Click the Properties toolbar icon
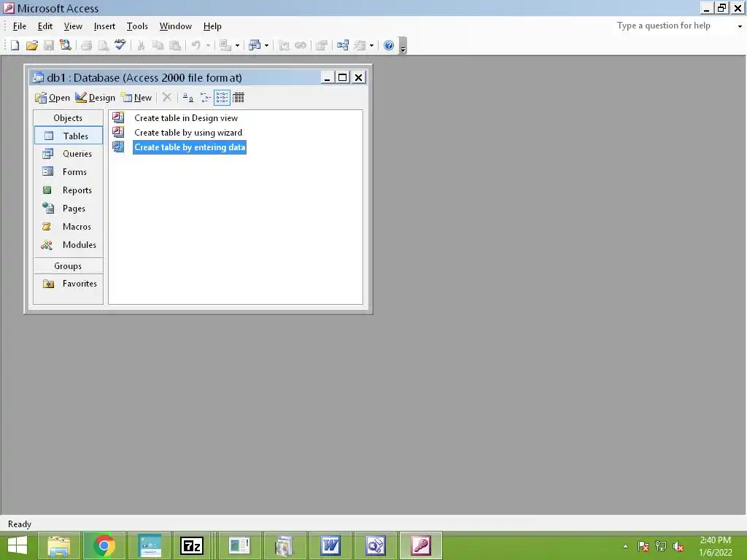The height and width of the screenshot is (560, 747). (x=322, y=45)
